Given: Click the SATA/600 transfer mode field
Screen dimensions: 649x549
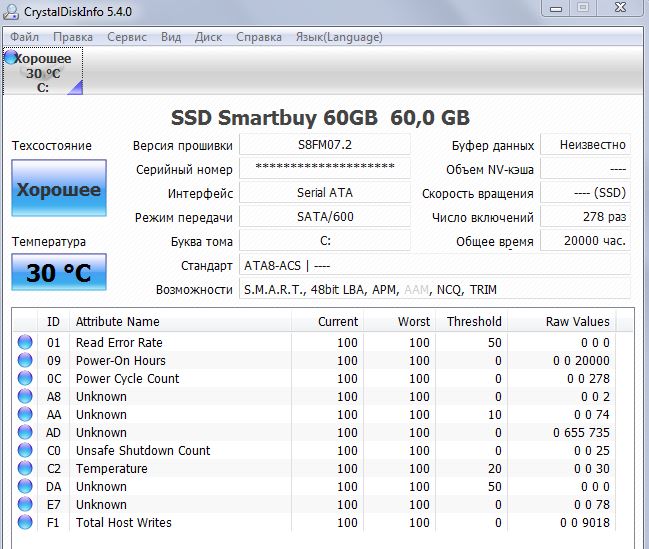Looking at the screenshot, I should click(325, 217).
